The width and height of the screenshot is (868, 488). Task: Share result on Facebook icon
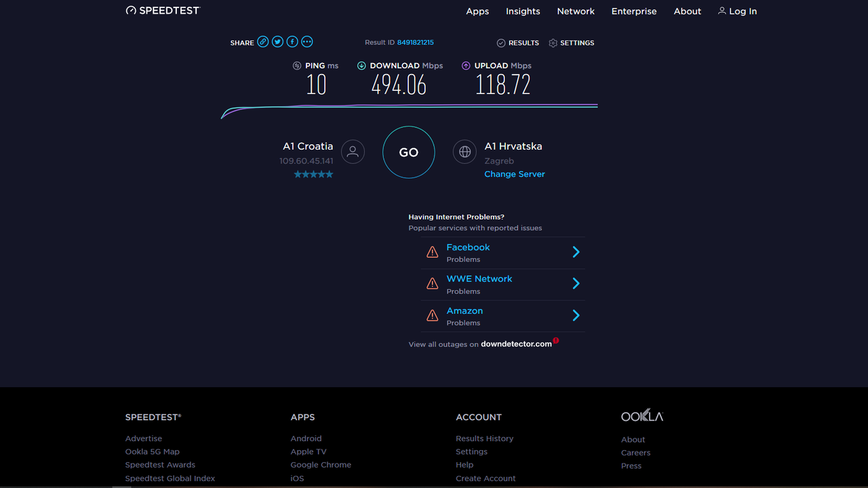292,42
